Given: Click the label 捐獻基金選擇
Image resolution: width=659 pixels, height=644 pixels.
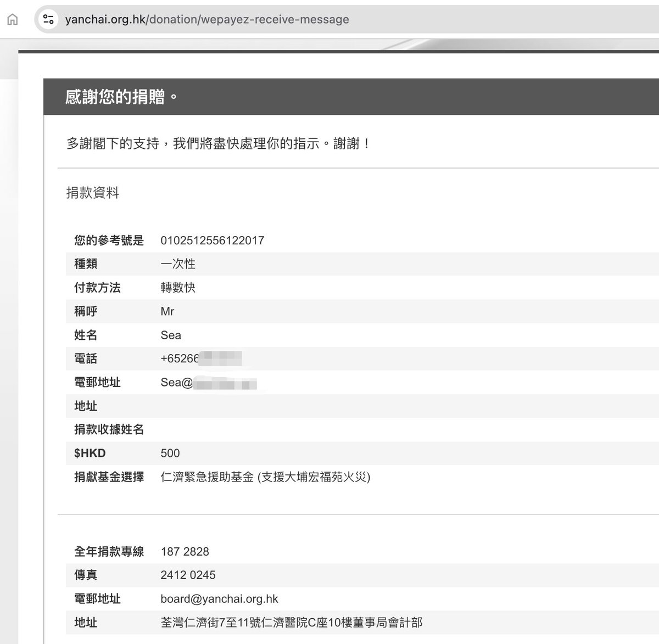Looking at the screenshot, I should 109,477.
